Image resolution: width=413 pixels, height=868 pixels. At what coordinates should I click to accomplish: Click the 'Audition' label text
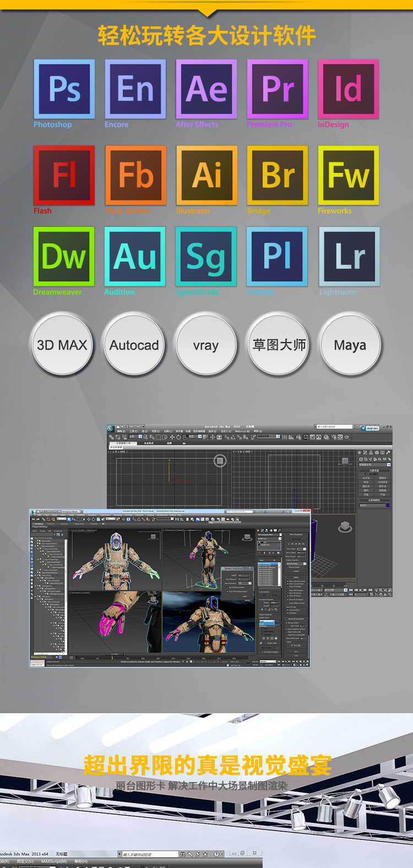point(119,292)
